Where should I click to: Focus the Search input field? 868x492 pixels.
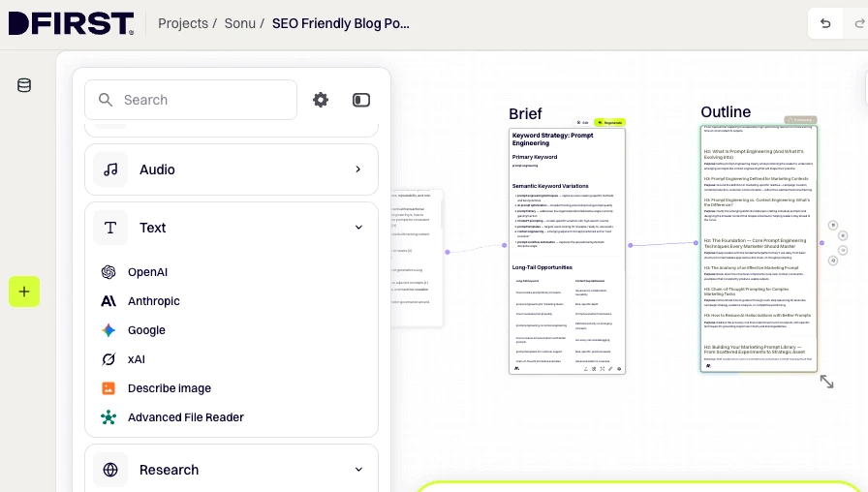(191, 100)
